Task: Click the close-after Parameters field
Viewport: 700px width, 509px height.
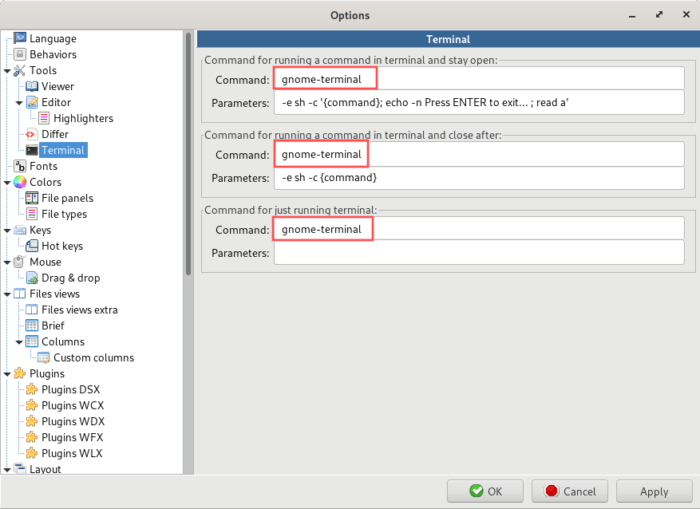Action: click(x=479, y=178)
